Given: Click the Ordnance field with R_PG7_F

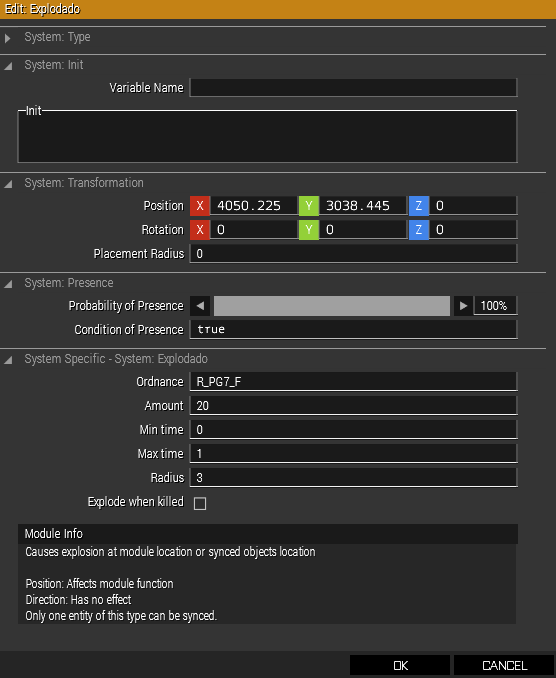Looking at the screenshot, I should pyautogui.click(x=353, y=382).
